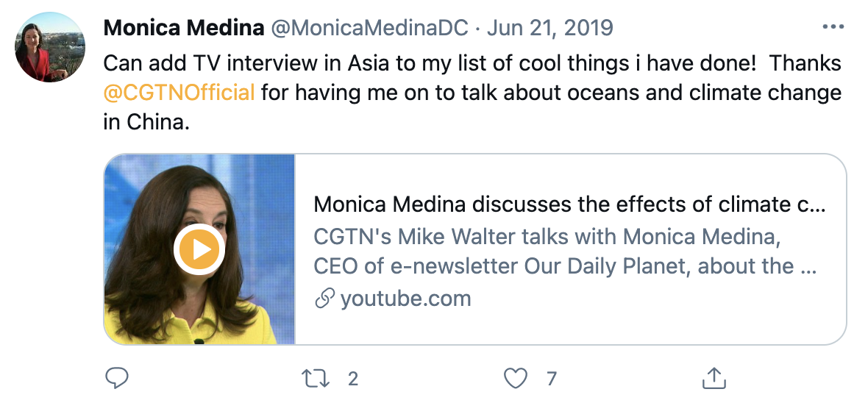
Task: Play the video with orange play button
Action: (x=199, y=250)
